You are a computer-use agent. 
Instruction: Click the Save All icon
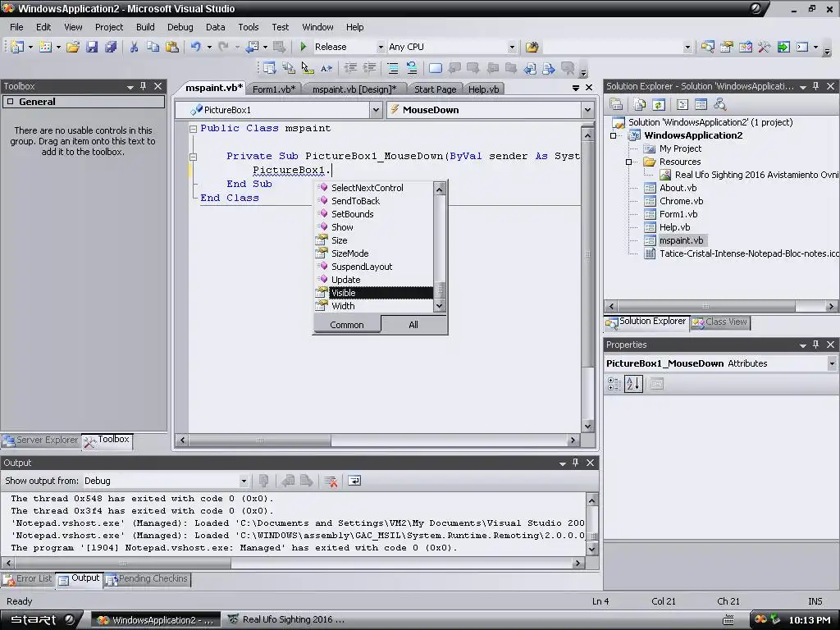[x=111, y=47]
